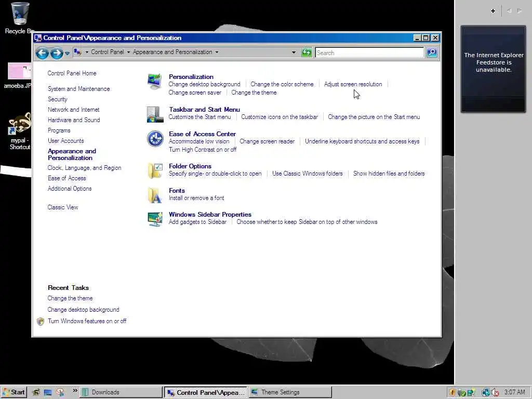532x399 pixels.
Task: Open Clock, Language, and Region category
Action: [x=85, y=168]
